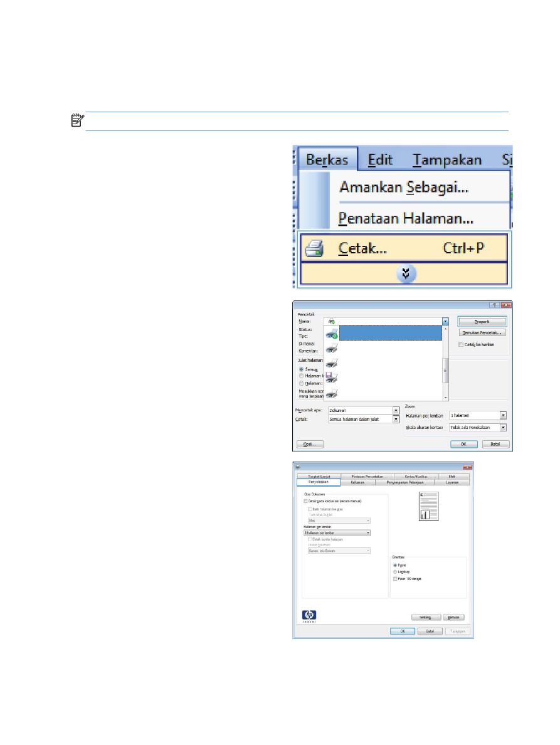Click the Temukan Pencetak... button

pyautogui.click(x=482, y=333)
